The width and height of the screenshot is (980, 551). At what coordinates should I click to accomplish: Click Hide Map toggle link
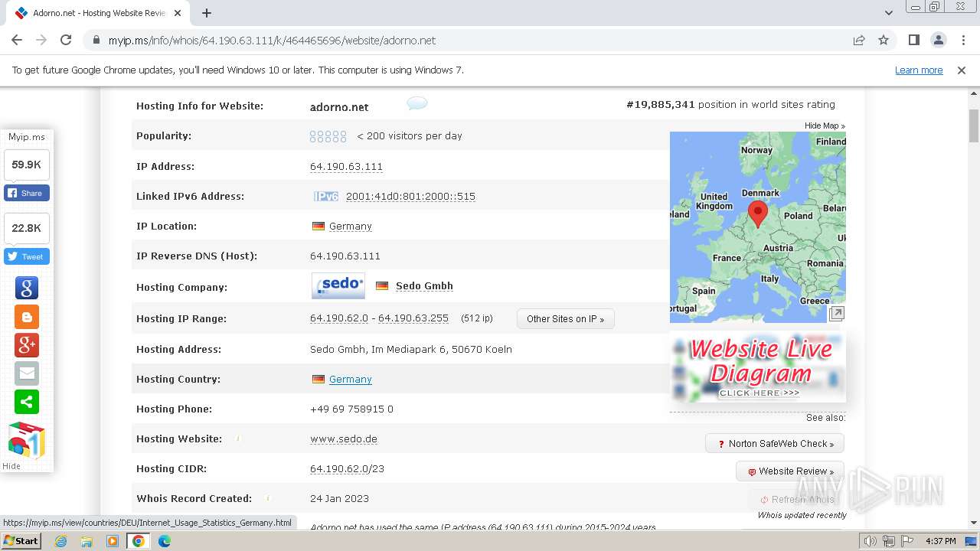[x=825, y=126]
